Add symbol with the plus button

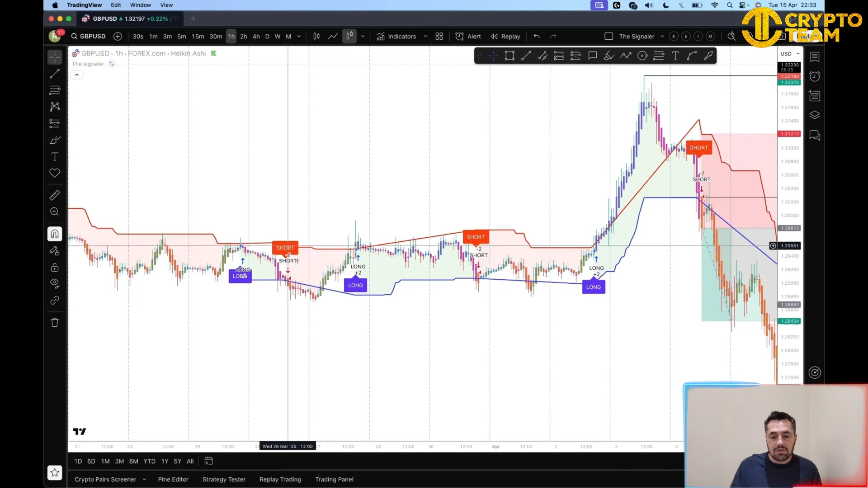[118, 36]
